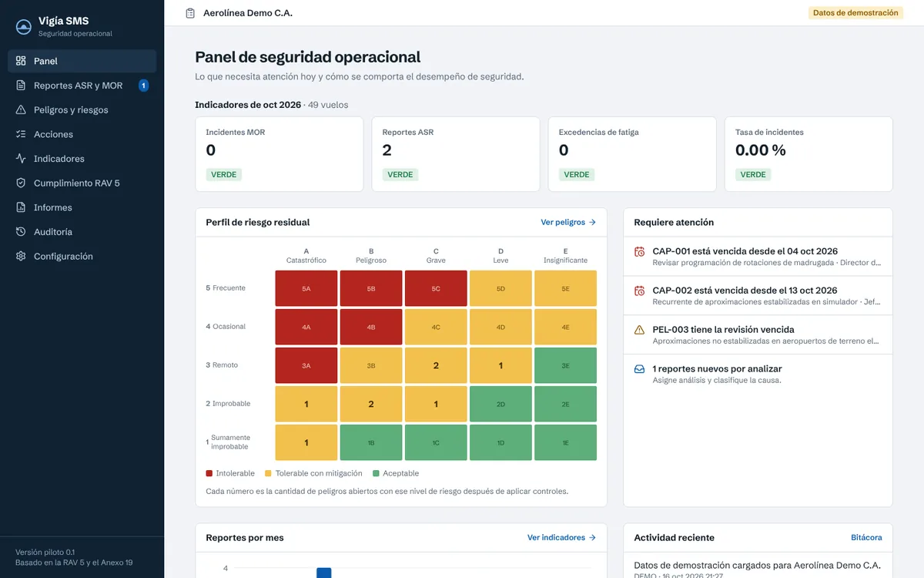The image size is (924, 578).
Task: Go to the Auditoría page
Action: tap(82, 232)
